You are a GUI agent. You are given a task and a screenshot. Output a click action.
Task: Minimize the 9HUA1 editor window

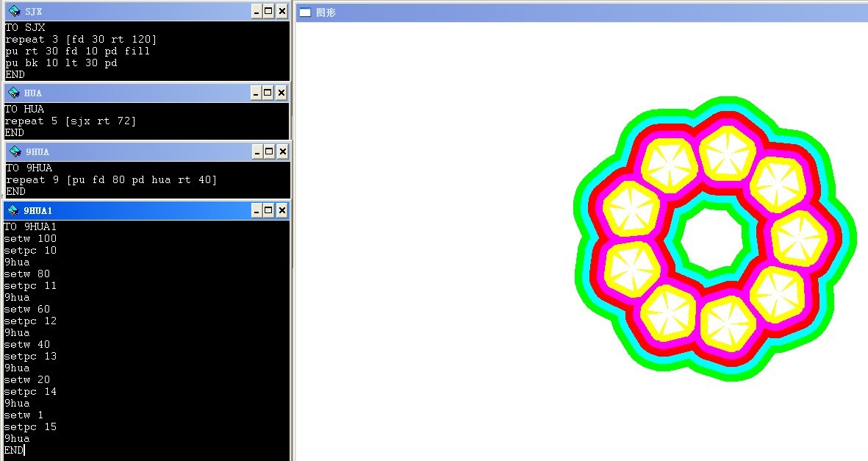pos(256,211)
